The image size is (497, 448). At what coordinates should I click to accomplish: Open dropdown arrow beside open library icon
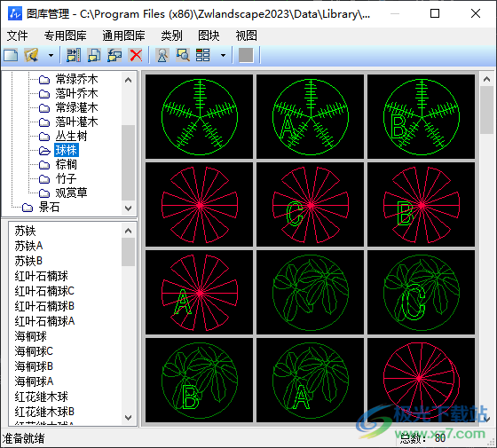pyautogui.click(x=51, y=55)
